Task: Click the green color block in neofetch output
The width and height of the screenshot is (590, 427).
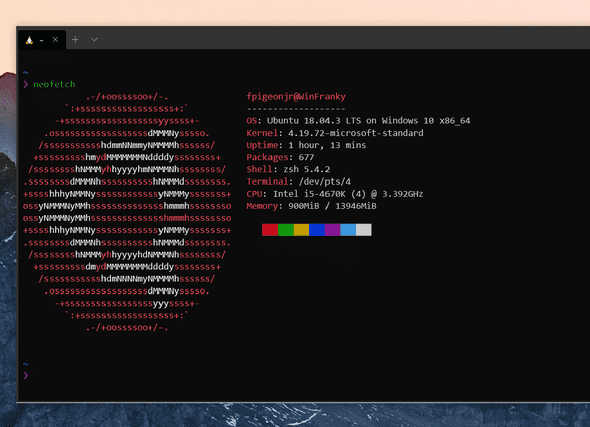Action: [x=286, y=229]
